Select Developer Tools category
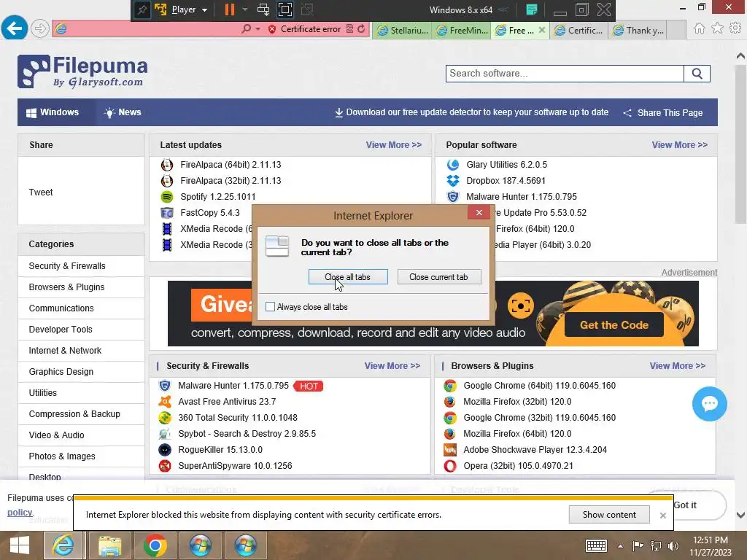 pyautogui.click(x=61, y=330)
